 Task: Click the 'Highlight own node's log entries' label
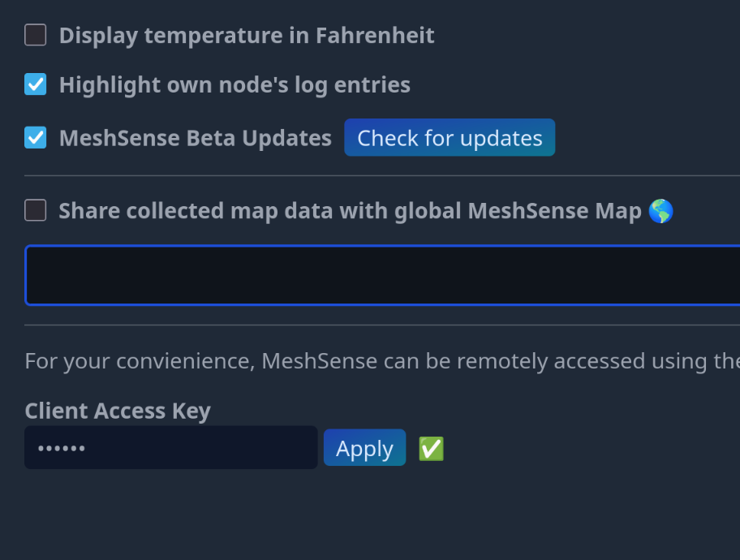point(234,84)
